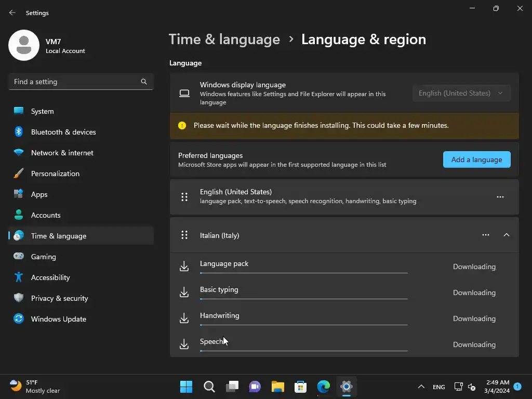Click the Italian (Italy) language row

point(344,235)
